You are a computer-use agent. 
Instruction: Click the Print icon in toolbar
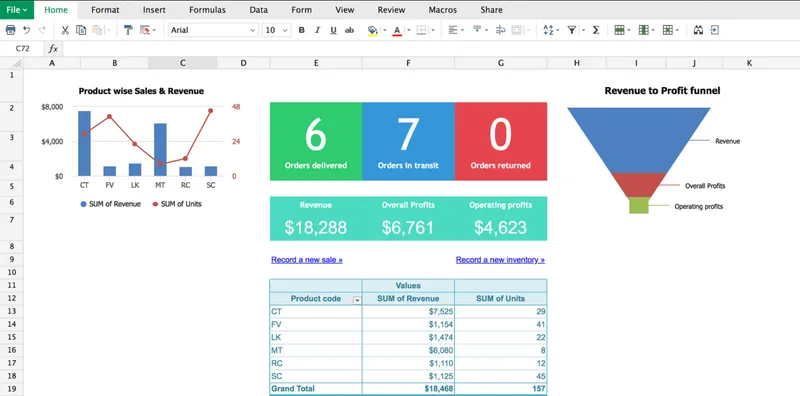point(10,30)
